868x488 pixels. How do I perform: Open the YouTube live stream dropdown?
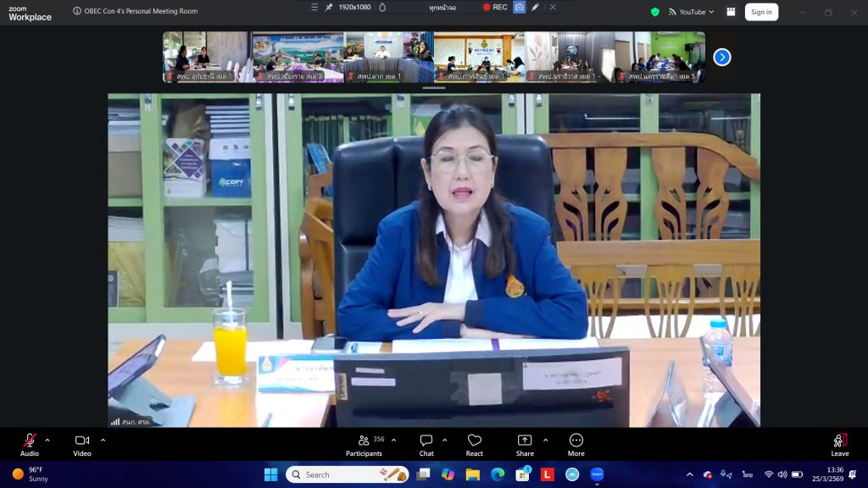(x=692, y=12)
